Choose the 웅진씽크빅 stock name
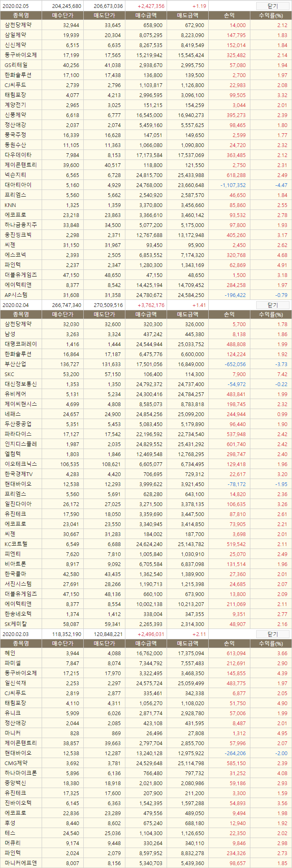Image resolution: width=292 pixels, height=868 pixels. (18, 235)
